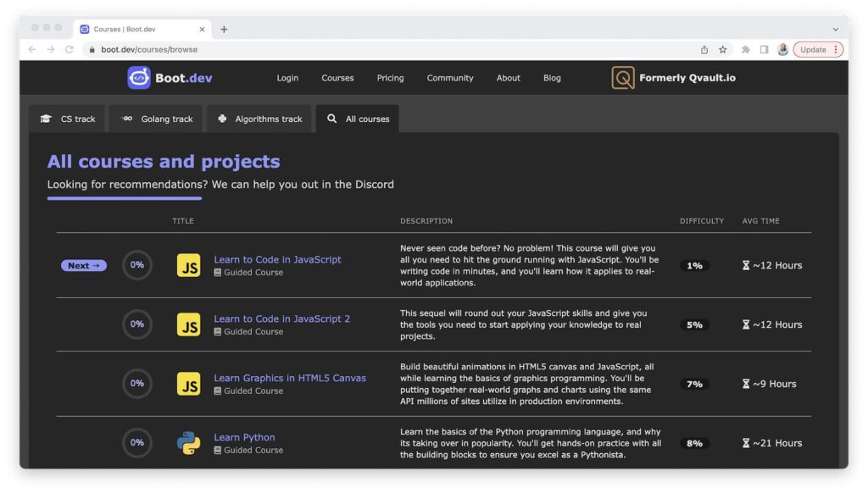The image size is (868, 493).
Task: Switch to the Golang track tab
Action: click(156, 119)
